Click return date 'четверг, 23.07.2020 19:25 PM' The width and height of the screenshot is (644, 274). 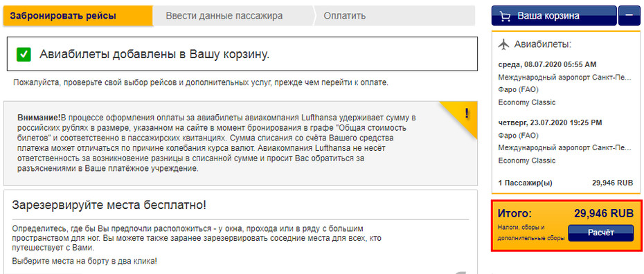pos(550,122)
